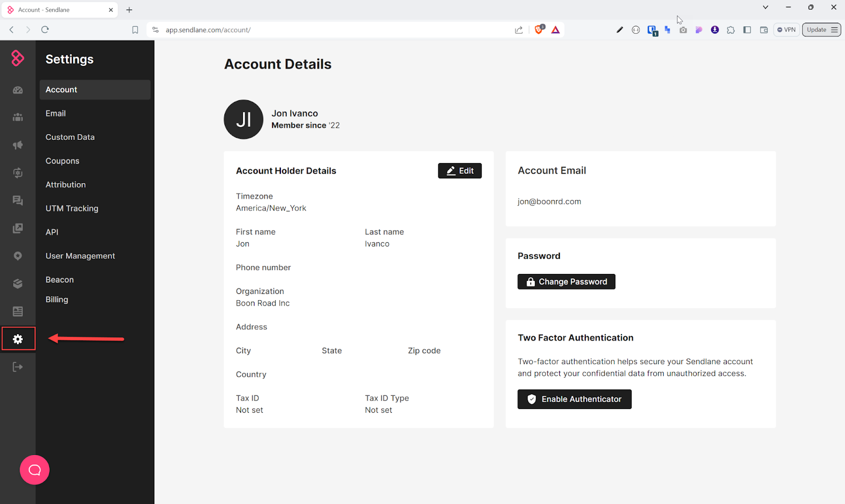
Task: Expand the tab search dropdown arrow
Action: (x=765, y=7)
